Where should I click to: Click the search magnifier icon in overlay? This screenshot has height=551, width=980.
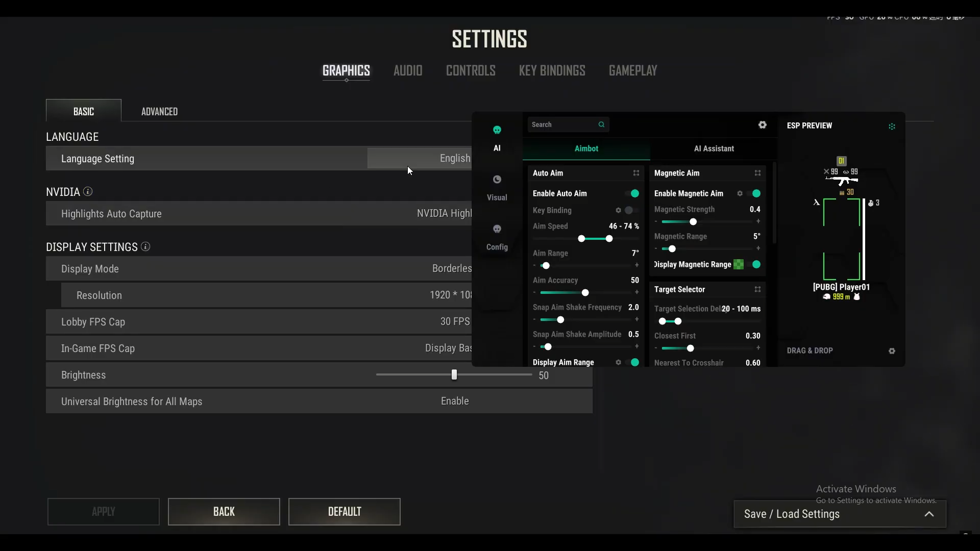pos(601,124)
